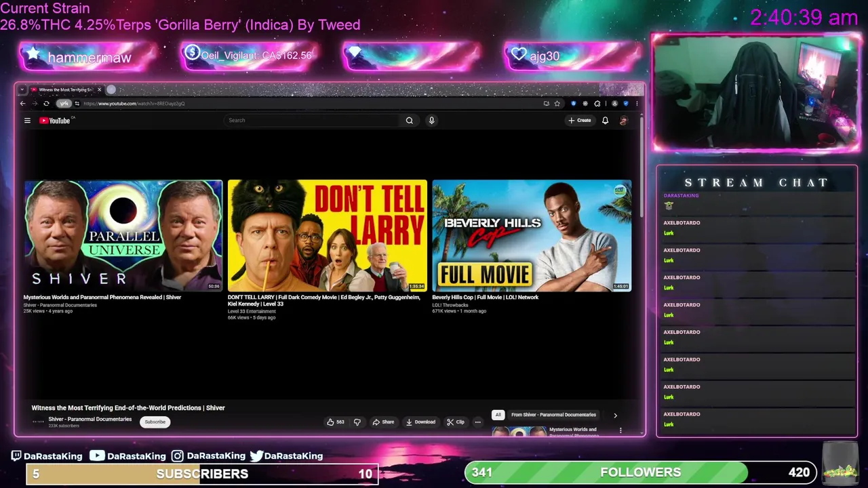Open the browser extensions puzzle icon

(x=597, y=104)
